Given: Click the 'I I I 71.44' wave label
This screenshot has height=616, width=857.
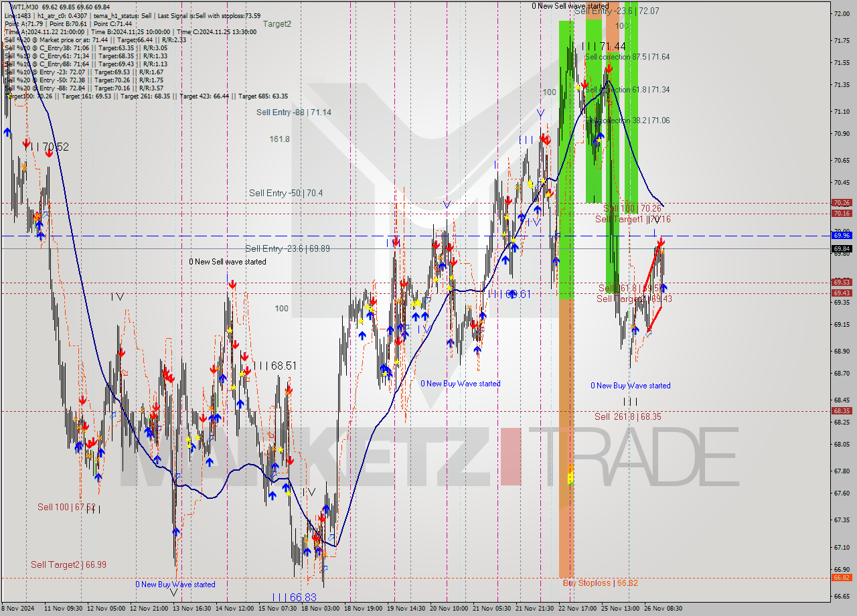Looking at the screenshot, I should [x=604, y=46].
